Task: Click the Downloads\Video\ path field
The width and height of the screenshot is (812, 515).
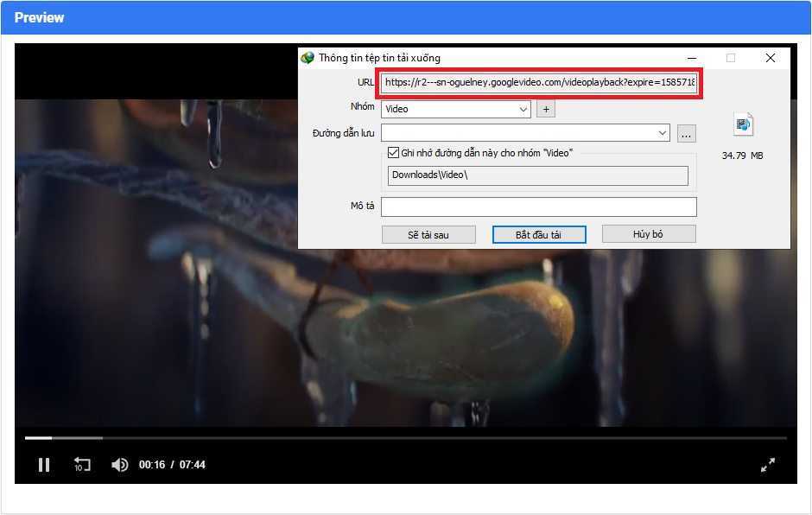Action: pos(538,175)
